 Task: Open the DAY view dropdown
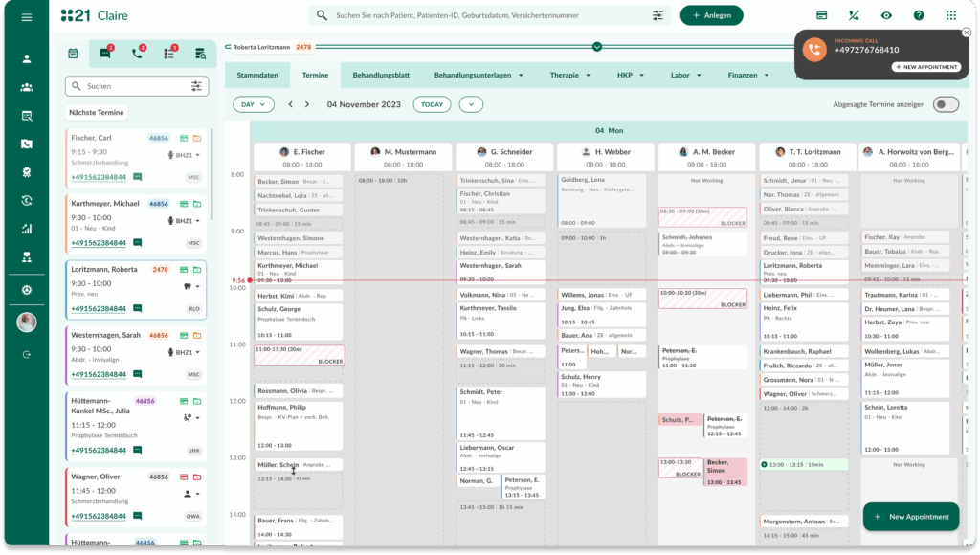point(254,104)
